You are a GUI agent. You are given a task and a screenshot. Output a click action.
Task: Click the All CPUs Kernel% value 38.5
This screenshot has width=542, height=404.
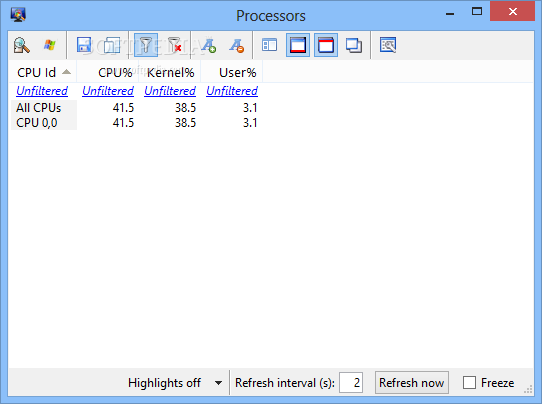(185, 108)
